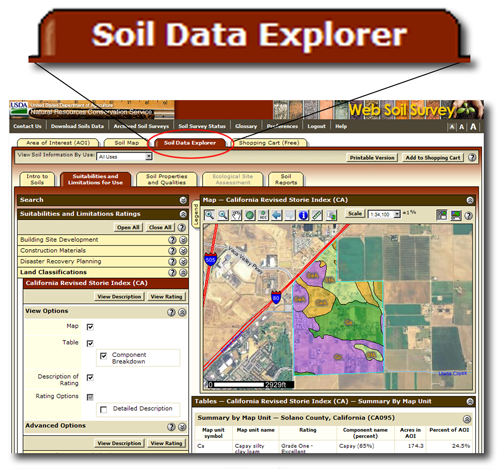Open help for Advanced Options
The width and height of the screenshot is (498, 469).
pyautogui.click(x=171, y=427)
